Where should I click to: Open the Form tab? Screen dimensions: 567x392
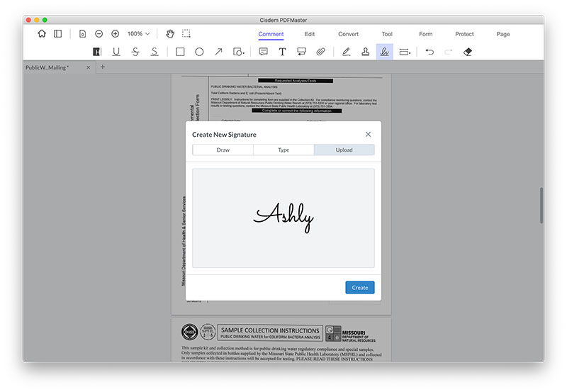pos(426,34)
